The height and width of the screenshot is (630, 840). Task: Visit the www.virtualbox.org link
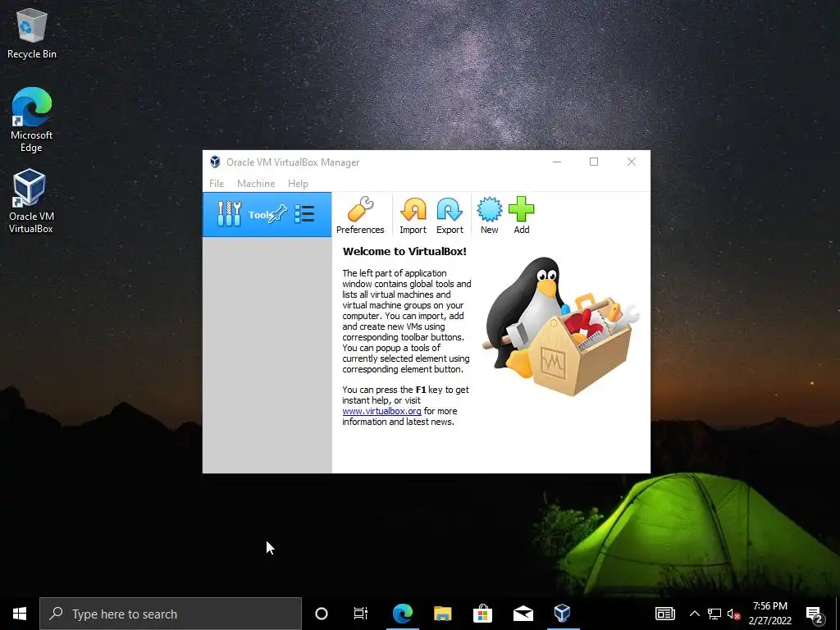pos(382,411)
